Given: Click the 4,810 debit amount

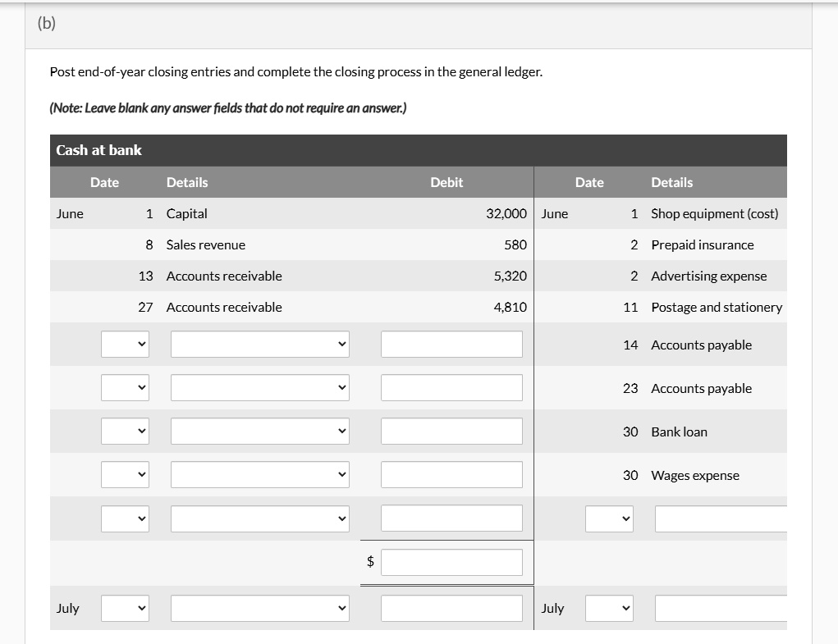Looking at the screenshot, I should pyautogui.click(x=510, y=307).
